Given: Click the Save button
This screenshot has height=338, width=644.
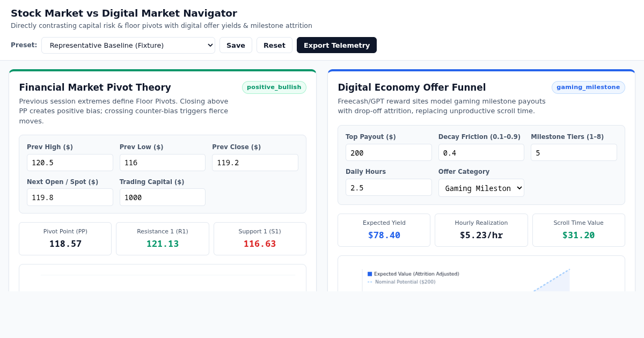Looking at the screenshot, I should [x=236, y=45].
